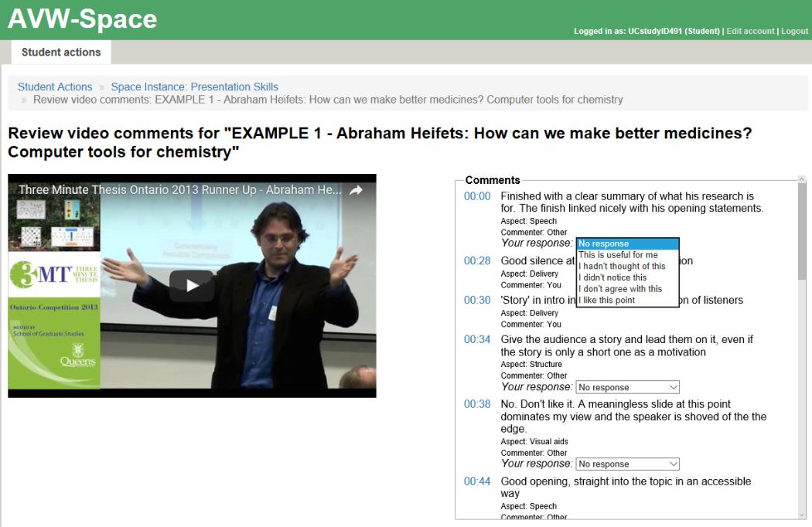Click the comments scrollbar up arrow
812x527 pixels.
(x=802, y=179)
